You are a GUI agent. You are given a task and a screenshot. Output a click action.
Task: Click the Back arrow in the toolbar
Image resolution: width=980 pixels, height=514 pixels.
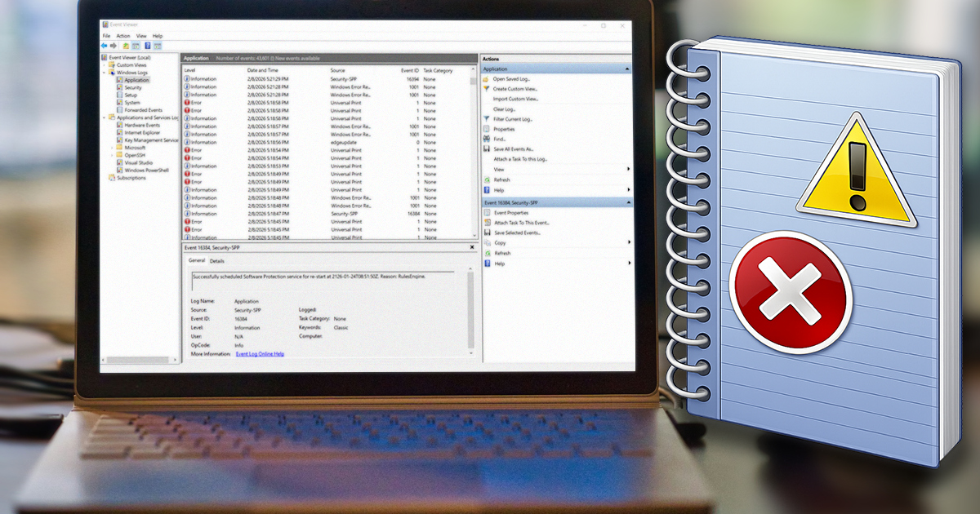tap(105, 46)
